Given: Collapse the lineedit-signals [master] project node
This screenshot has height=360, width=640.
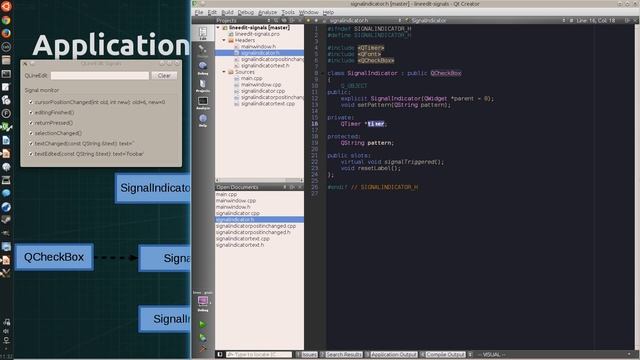Looking at the screenshot, I should (218, 27).
